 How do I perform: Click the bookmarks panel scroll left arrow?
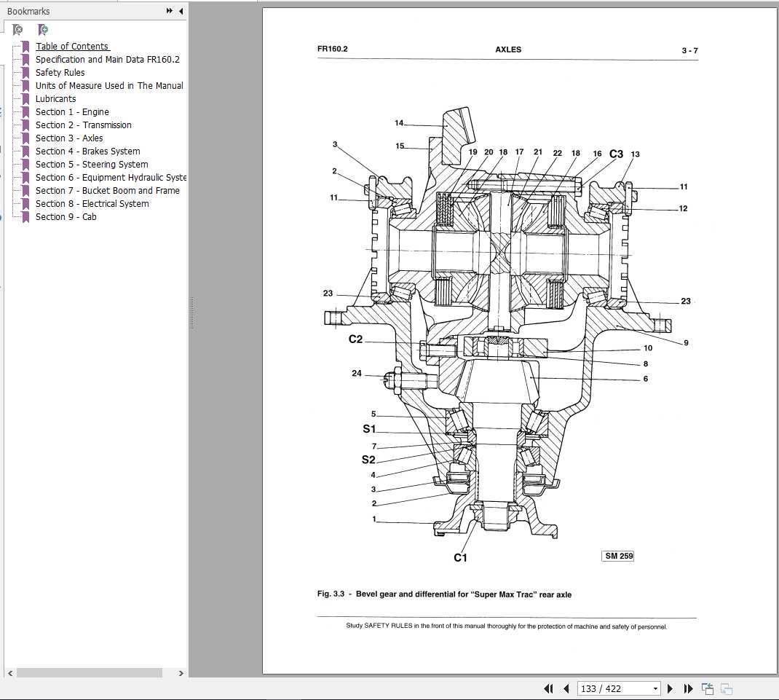click(10, 673)
